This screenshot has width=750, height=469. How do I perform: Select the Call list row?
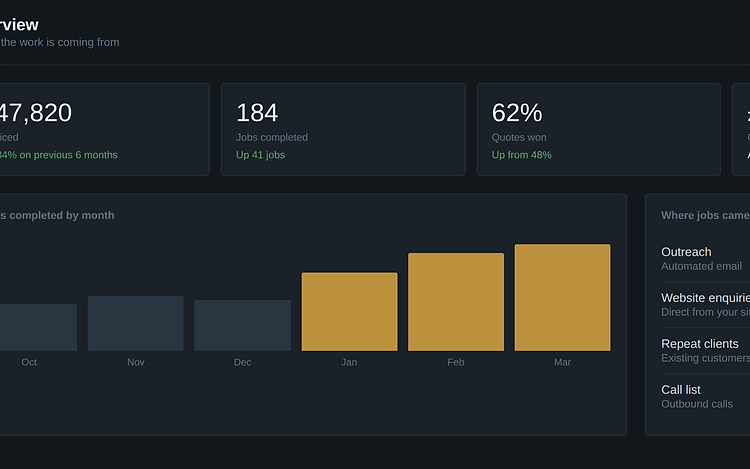click(706, 396)
